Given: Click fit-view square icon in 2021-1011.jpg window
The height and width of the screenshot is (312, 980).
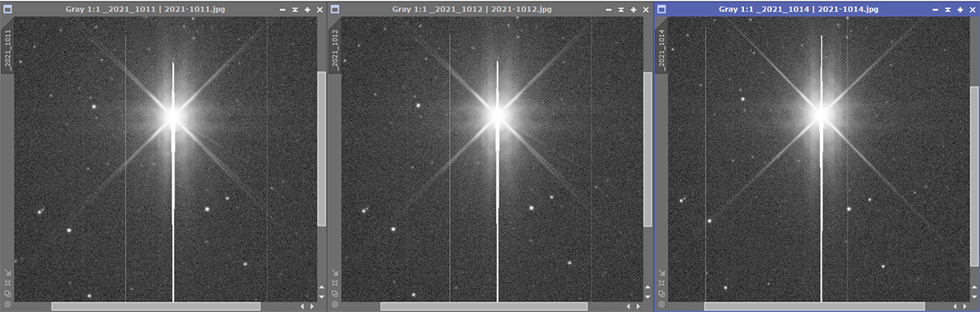Looking at the screenshot, I should 7,283.
